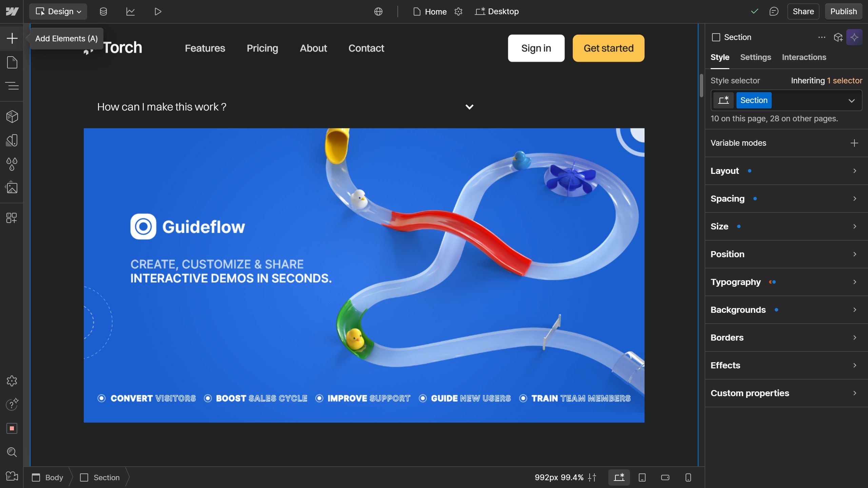
Task: Click the Features nav link
Action: click(x=205, y=48)
